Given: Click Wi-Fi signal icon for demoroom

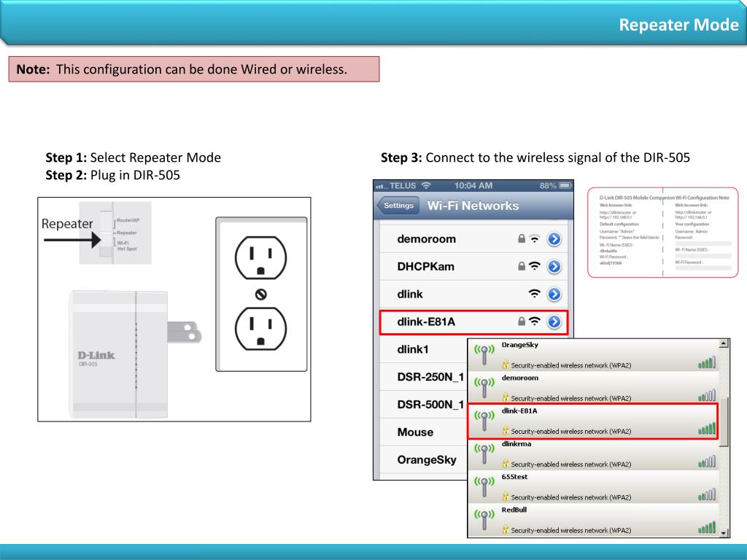Looking at the screenshot, I should 535,238.
